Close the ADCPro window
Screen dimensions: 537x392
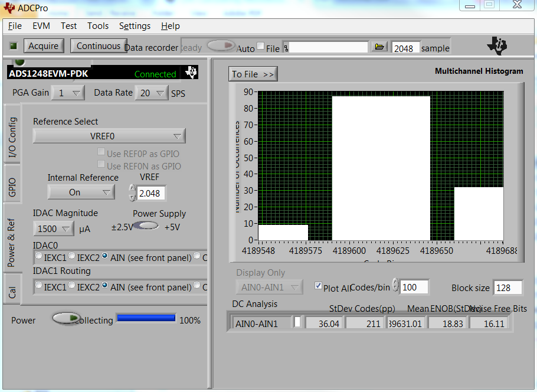(x=517, y=5)
